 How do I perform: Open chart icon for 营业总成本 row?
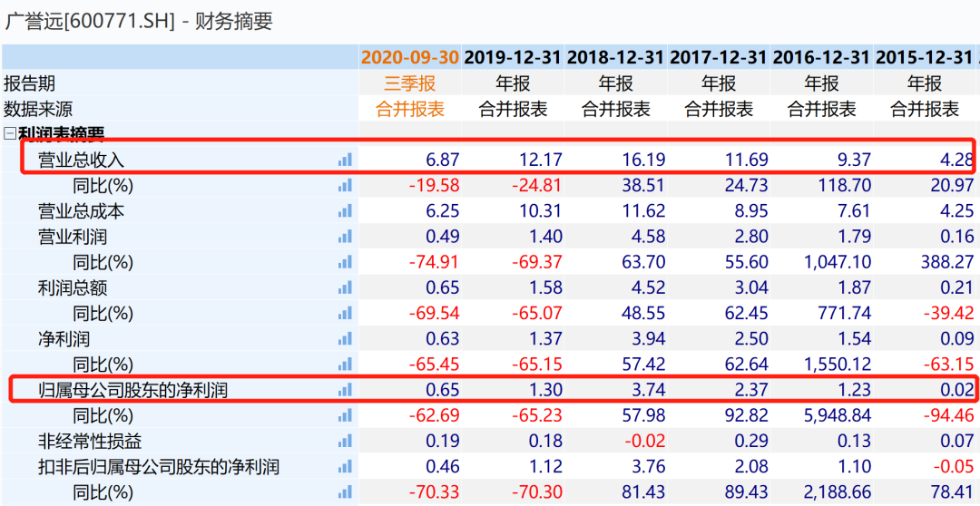pyautogui.click(x=345, y=211)
